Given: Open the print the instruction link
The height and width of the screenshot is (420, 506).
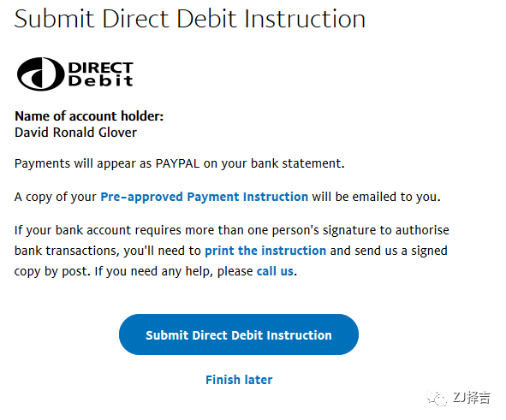Looking at the screenshot, I should click(265, 251).
